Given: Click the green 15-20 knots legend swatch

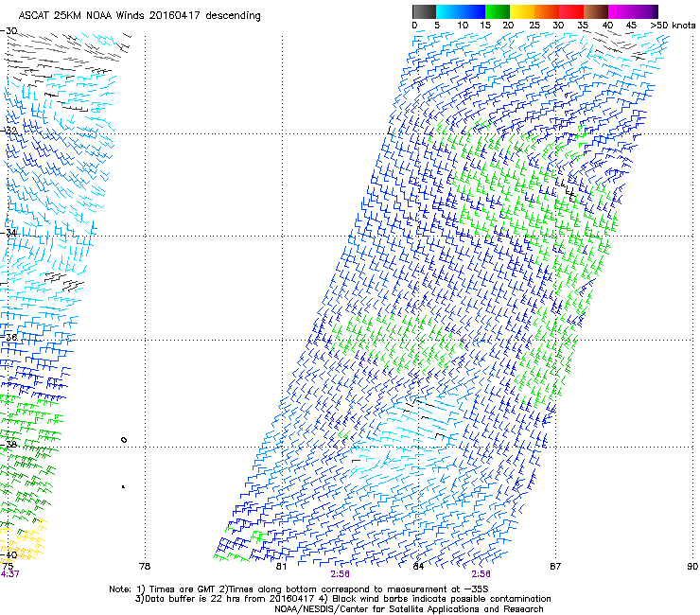Looking at the screenshot, I should click(x=498, y=11).
